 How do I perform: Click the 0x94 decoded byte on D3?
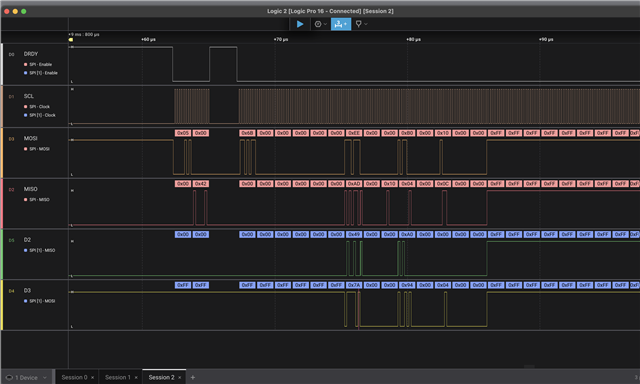407,285
